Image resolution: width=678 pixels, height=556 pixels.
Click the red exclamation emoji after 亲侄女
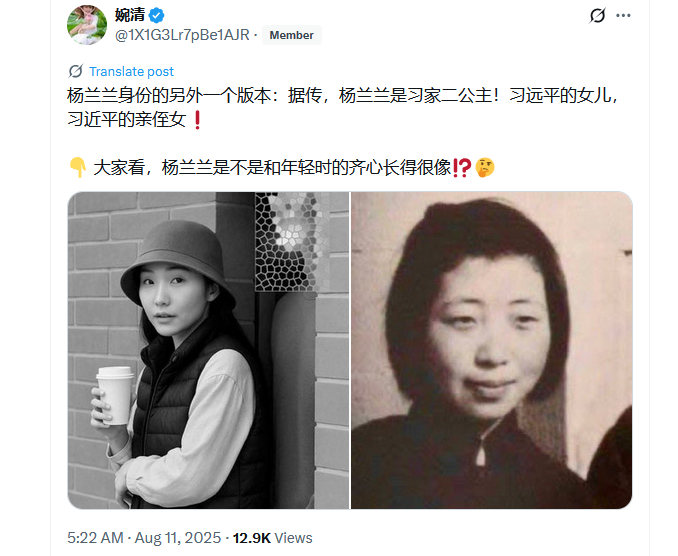click(197, 120)
